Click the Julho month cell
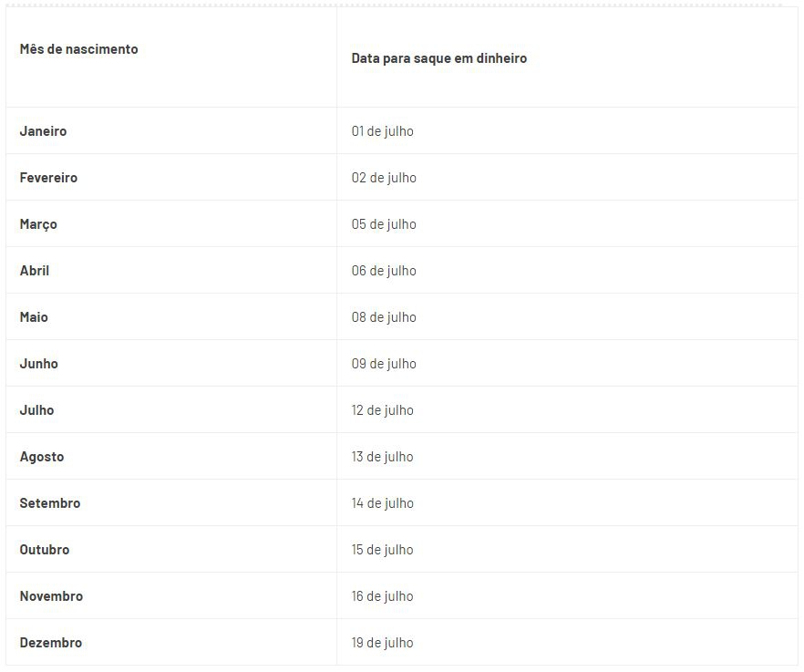 click(x=37, y=410)
